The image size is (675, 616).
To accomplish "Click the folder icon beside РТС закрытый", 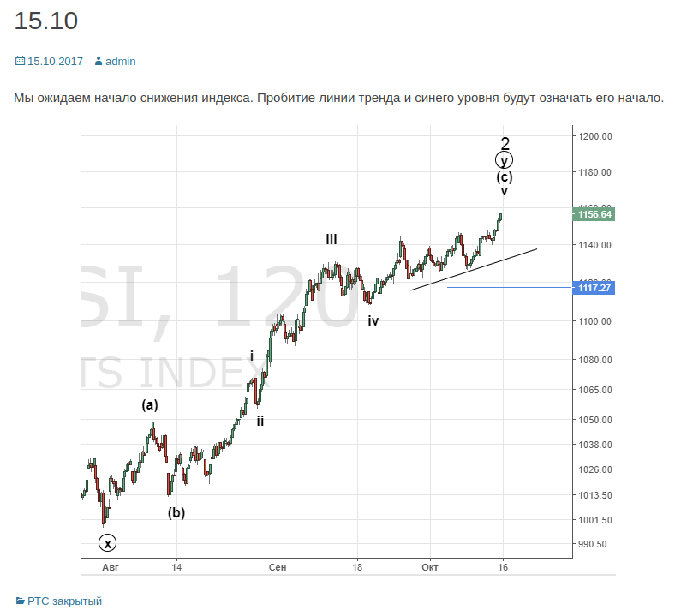I will coord(20,601).
